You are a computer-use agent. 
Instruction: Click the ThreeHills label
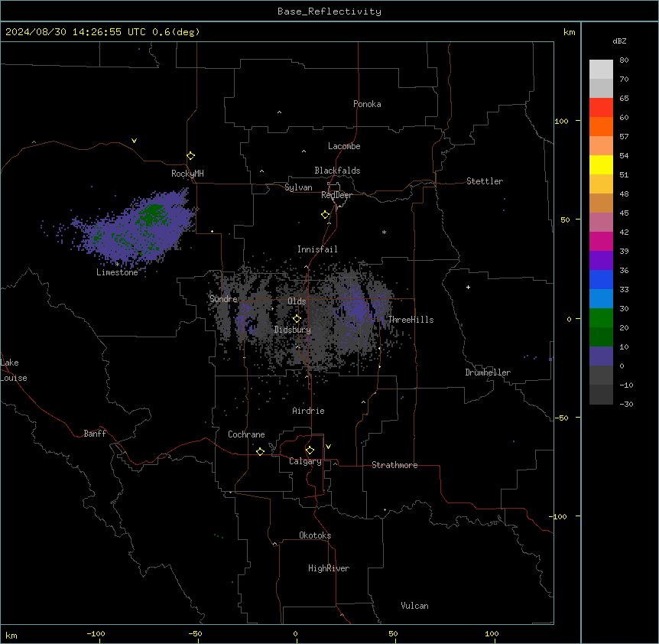tap(411, 320)
